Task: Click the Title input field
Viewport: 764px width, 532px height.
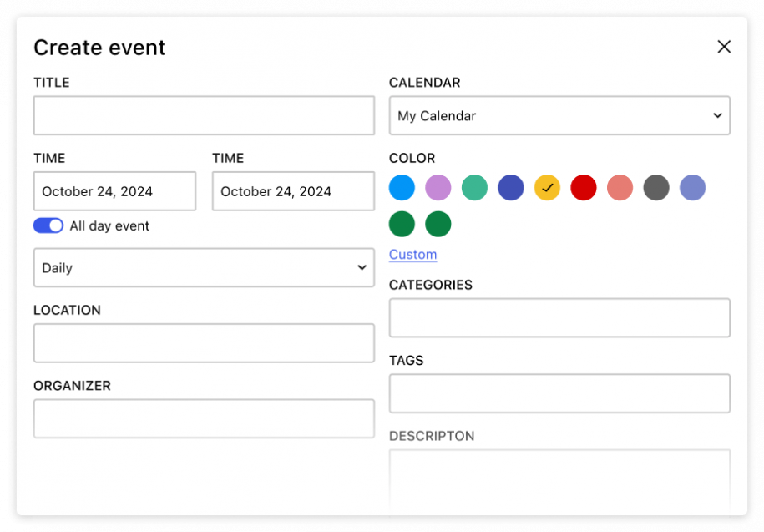Action: [204, 116]
